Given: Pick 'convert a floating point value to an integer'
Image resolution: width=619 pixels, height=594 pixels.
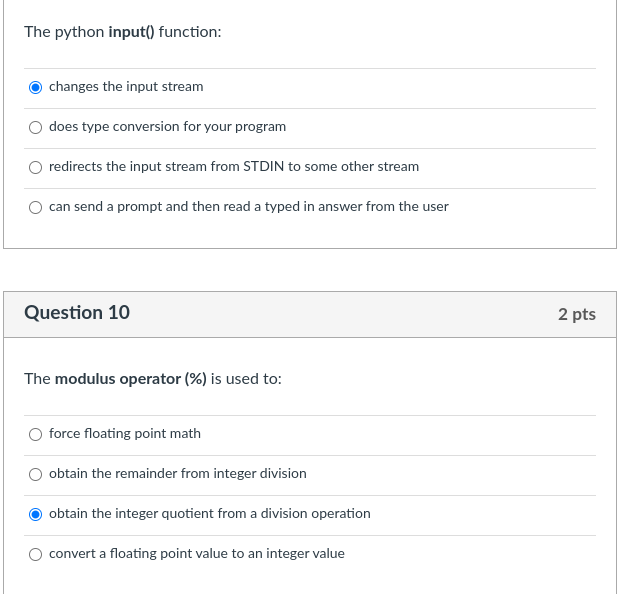Looking at the screenshot, I should pos(35,554).
